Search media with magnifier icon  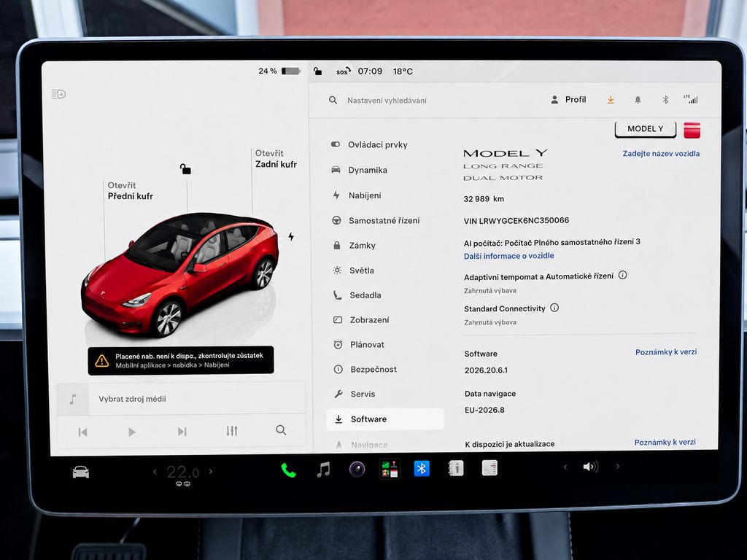(x=281, y=430)
